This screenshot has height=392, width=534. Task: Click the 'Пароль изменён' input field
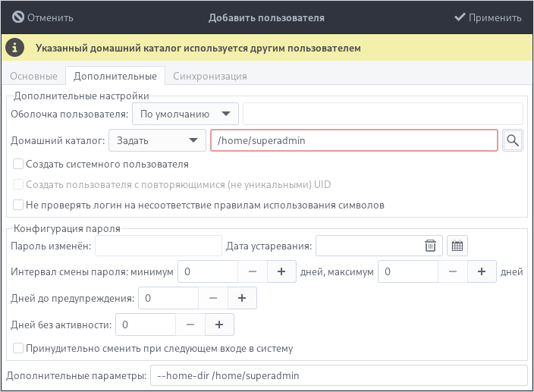coord(158,246)
